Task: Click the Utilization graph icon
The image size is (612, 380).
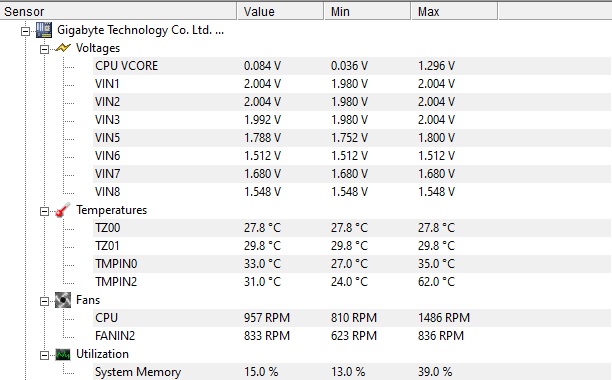Action: [63, 354]
